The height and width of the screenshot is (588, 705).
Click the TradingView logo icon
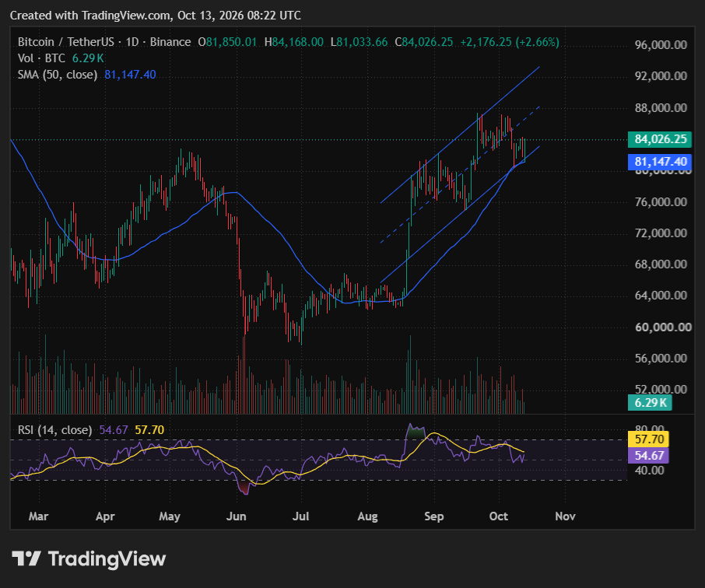click(26, 558)
